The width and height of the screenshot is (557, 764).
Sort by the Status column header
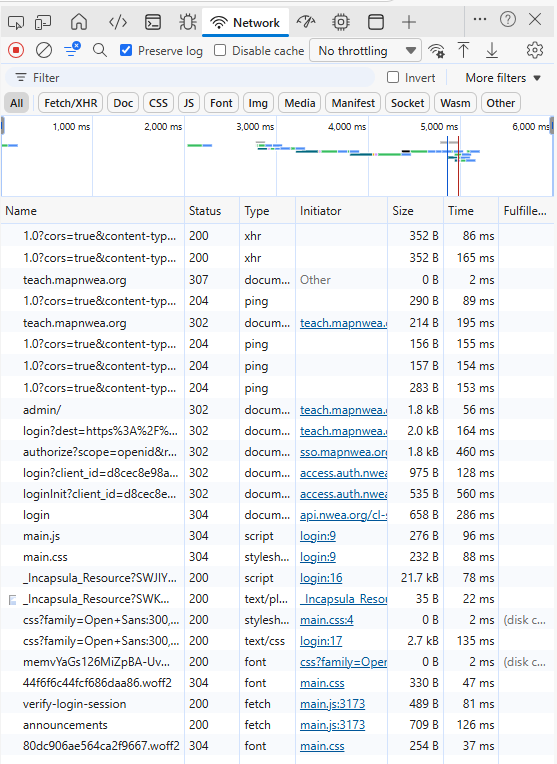pyautogui.click(x=212, y=211)
